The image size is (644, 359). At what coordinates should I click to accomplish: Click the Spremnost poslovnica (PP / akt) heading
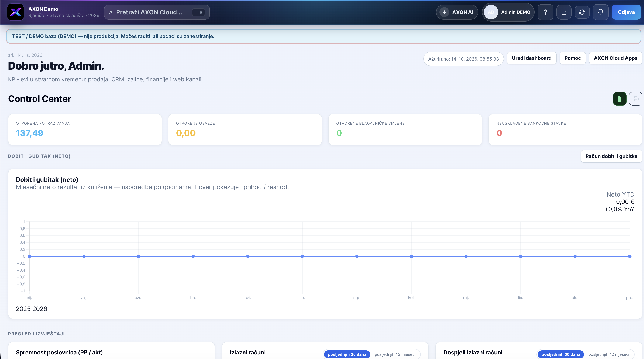(59, 353)
